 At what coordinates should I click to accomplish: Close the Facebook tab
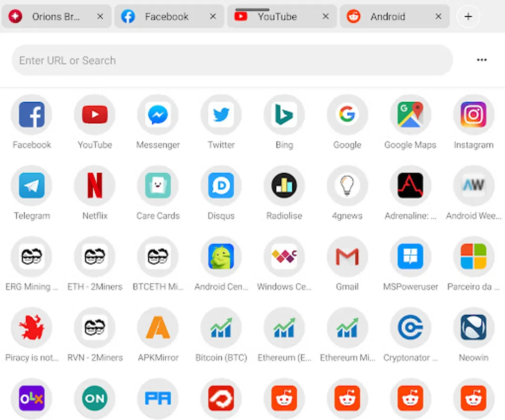click(213, 16)
